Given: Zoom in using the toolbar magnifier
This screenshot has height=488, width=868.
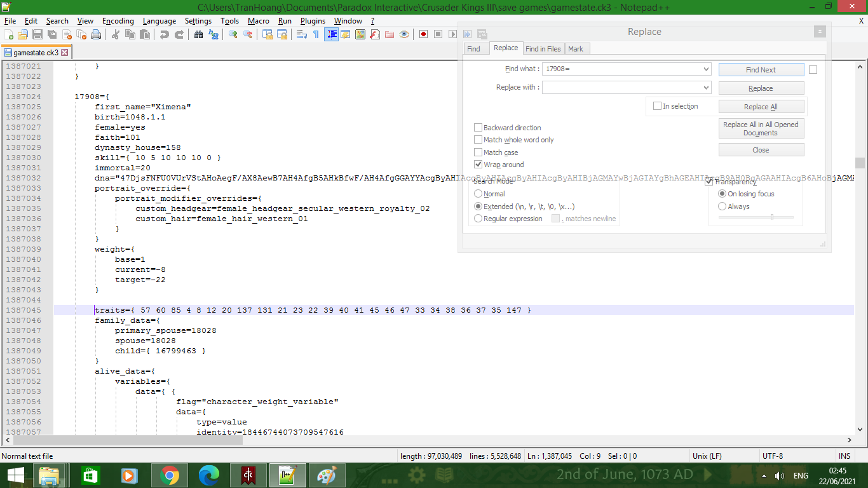Looking at the screenshot, I should pyautogui.click(x=233, y=34).
